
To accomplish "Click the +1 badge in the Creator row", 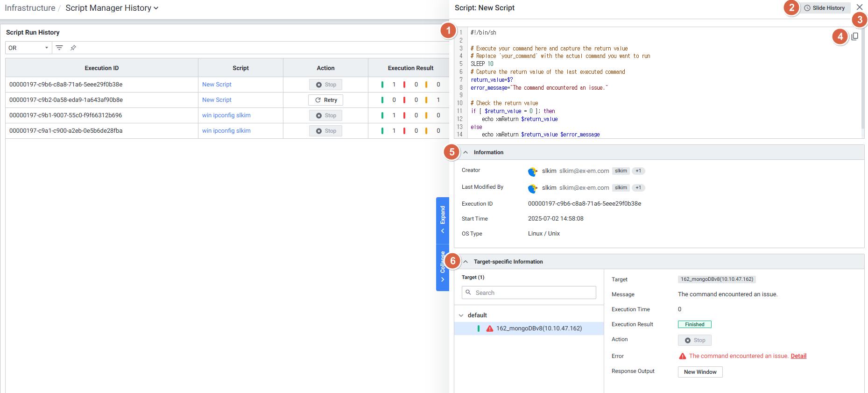I will click(x=638, y=171).
